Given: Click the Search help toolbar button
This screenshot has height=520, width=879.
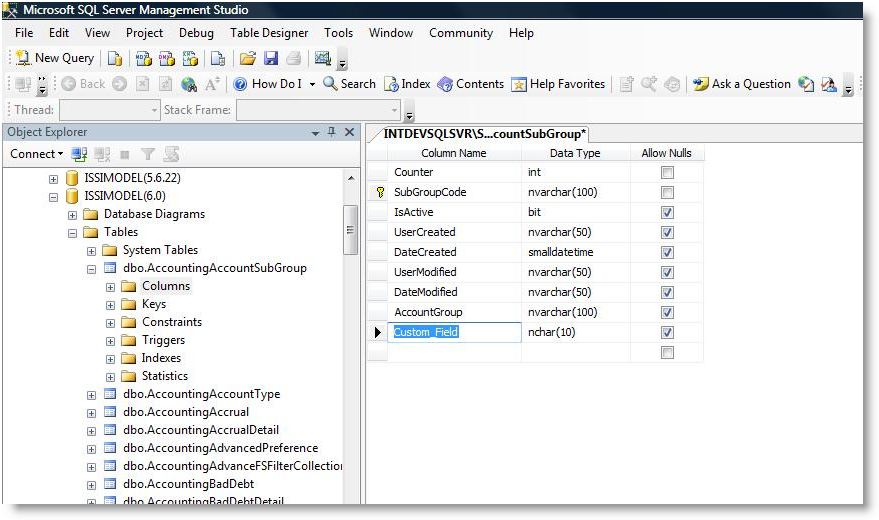Looking at the screenshot, I should pyautogui.click(x=349, y=84).
